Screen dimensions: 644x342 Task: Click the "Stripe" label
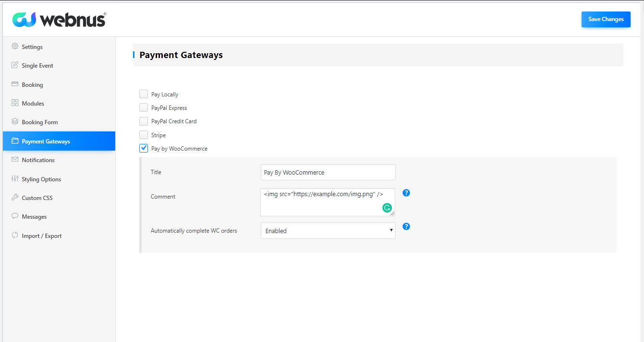pyautogui.click(x=158, y=135)
